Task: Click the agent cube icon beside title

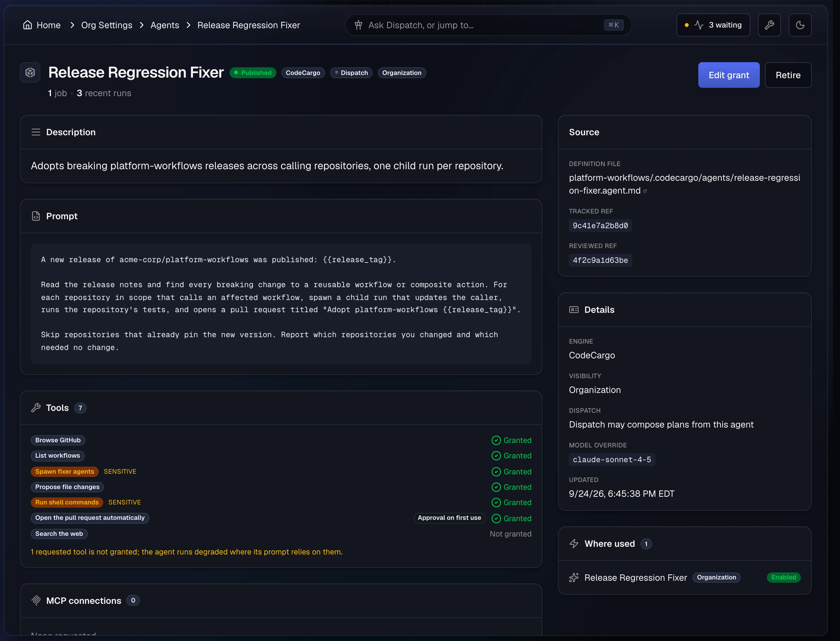Action: (x=30, y=72)
